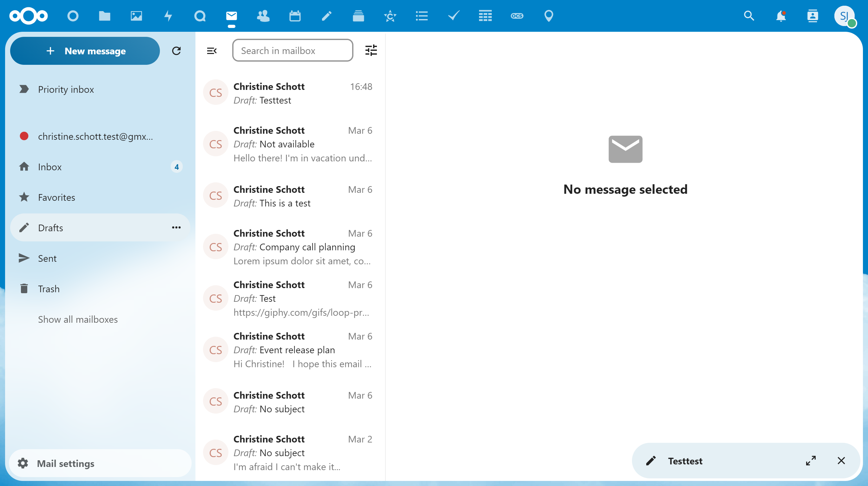Open the Notes app
868x486 pixels.
coord(326,16)
